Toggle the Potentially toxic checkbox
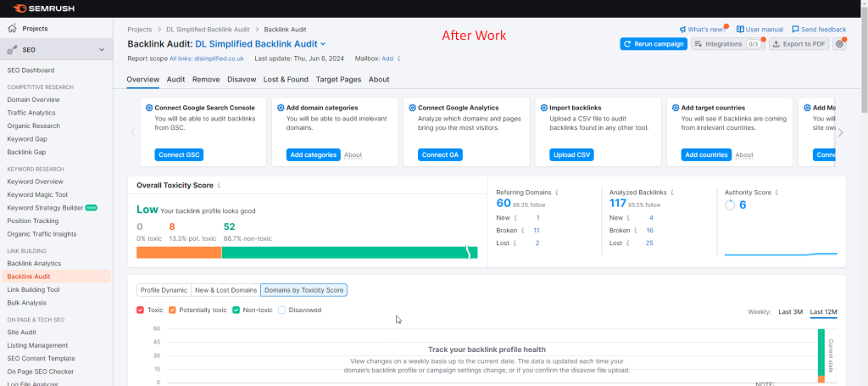This screenshot has width=868, height=386. pyautogui.click(x=172, y=310)
